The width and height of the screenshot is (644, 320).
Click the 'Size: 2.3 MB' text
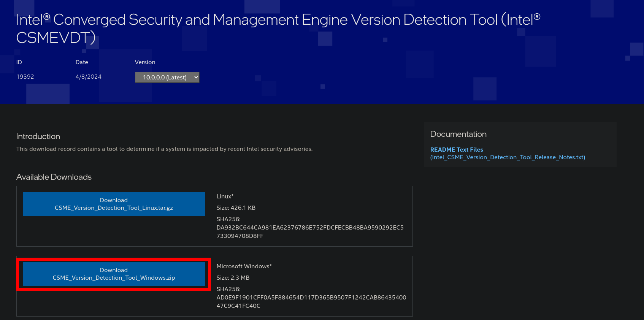[233, 278]
